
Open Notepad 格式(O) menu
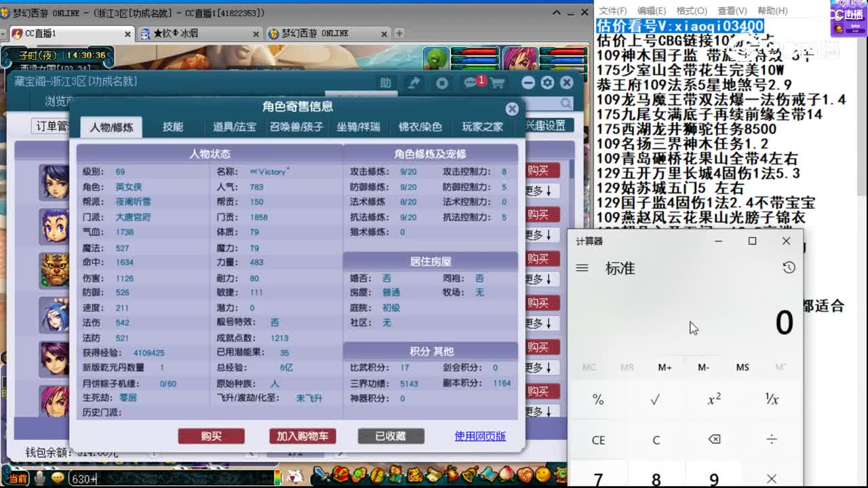click(x=692, y=11)
